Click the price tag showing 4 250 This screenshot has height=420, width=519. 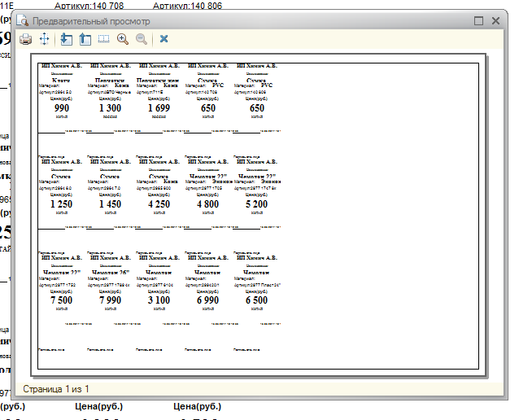(x=159, y=204)
